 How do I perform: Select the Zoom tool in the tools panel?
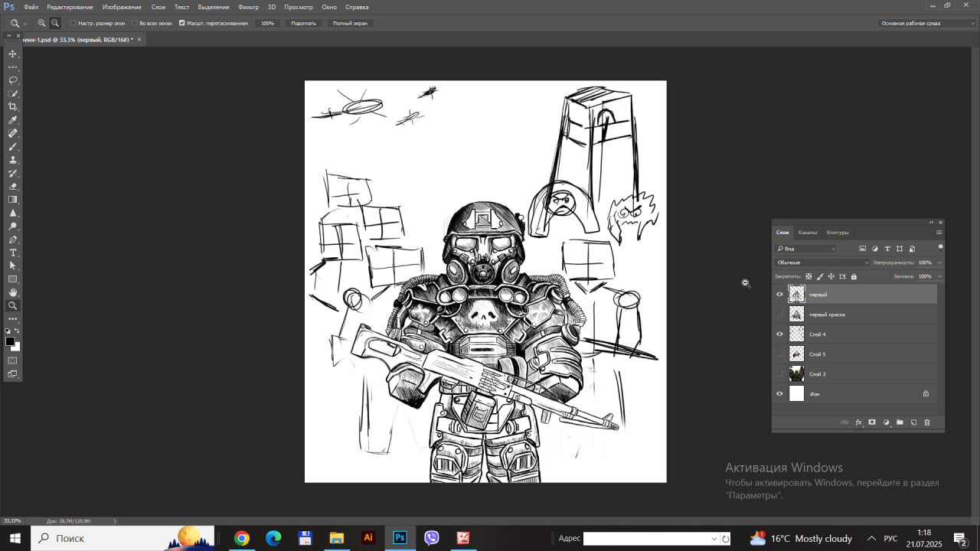coord(12,305)
